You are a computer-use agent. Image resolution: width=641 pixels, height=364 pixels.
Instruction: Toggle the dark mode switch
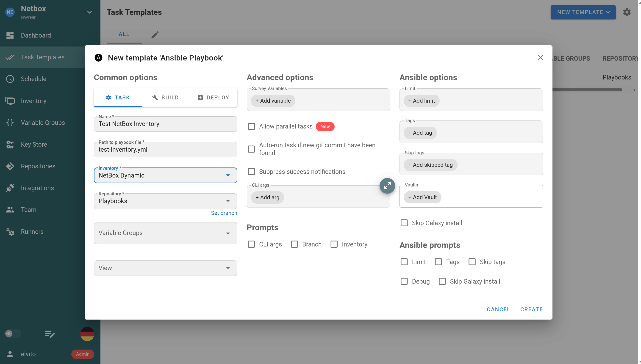click(x=13, y=334)
